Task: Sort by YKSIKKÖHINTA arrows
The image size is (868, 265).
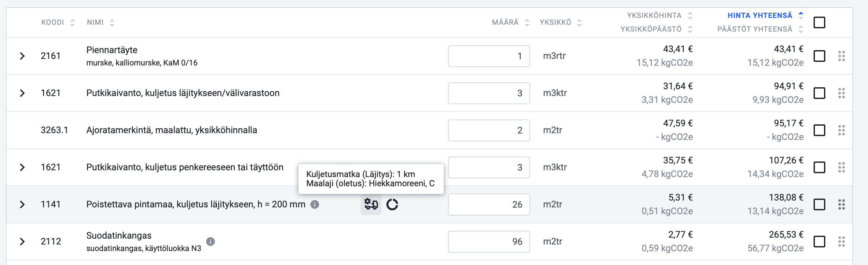Action: point(690,16)
